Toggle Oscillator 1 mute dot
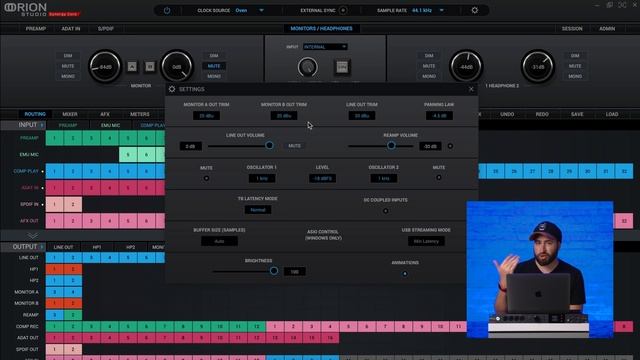 tap(206, 178)
